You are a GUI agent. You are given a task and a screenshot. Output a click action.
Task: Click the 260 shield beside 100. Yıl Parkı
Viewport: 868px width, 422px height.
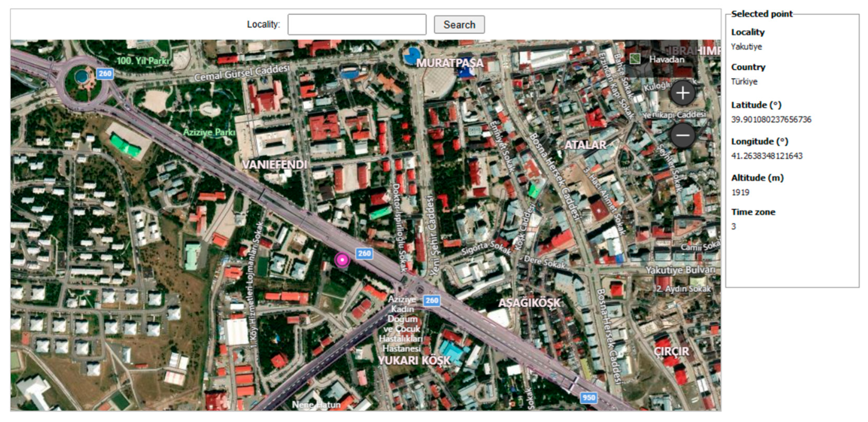(105, 73)
